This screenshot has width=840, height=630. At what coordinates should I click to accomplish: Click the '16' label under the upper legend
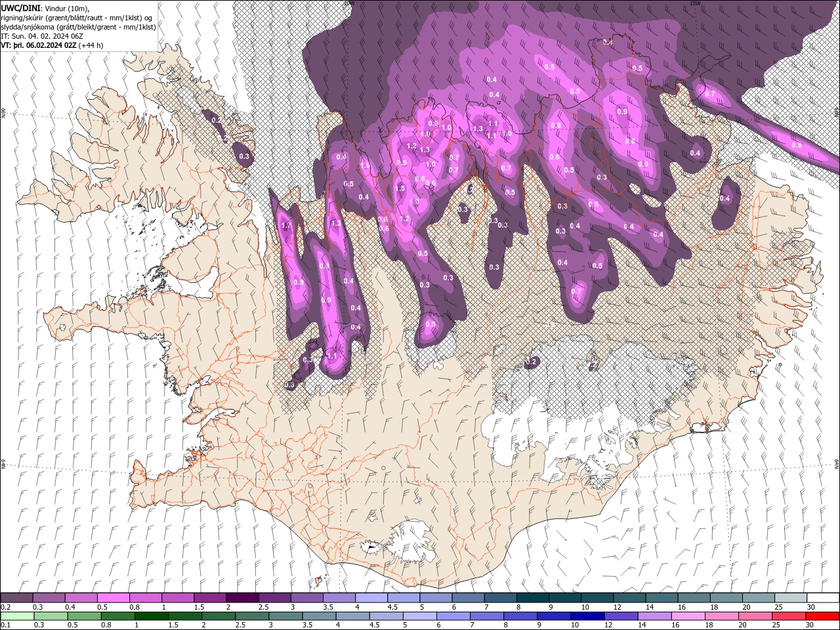pyautogui.click(x=682, y=607)
